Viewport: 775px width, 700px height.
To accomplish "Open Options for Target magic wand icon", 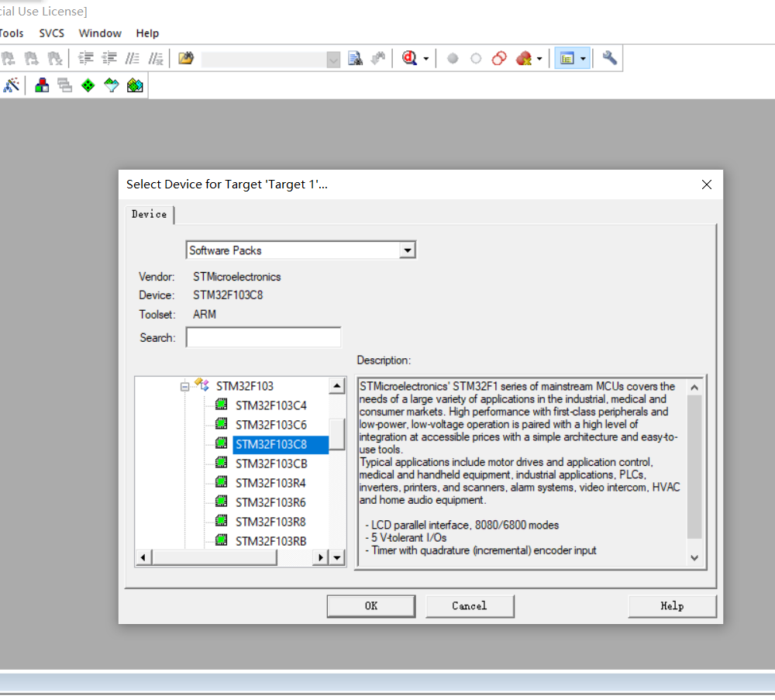I will click(12, 85).
